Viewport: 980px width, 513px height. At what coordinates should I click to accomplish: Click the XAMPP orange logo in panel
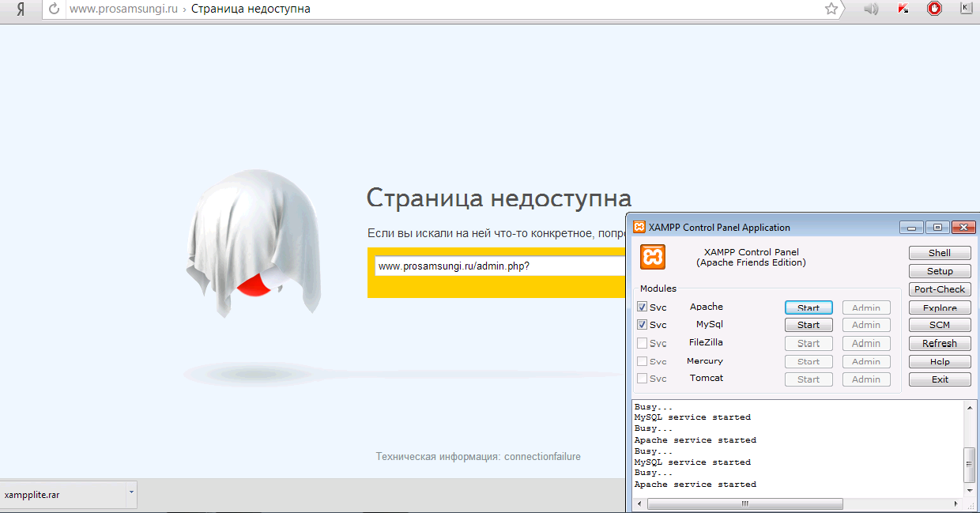pos(653,257)
